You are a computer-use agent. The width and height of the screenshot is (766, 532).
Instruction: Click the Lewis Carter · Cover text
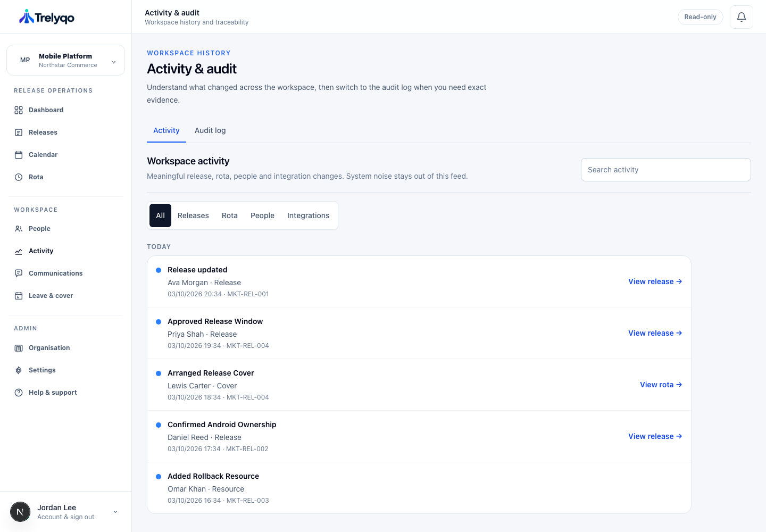pos(202,386)
